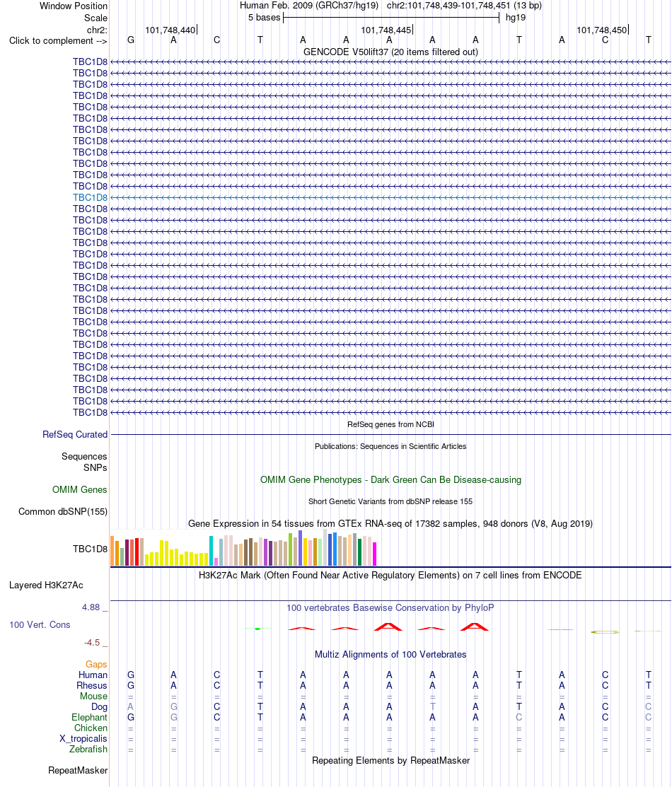Click the 'SNPs' track label
Viewport: 672px width, 787px height.
coord(95,468)
